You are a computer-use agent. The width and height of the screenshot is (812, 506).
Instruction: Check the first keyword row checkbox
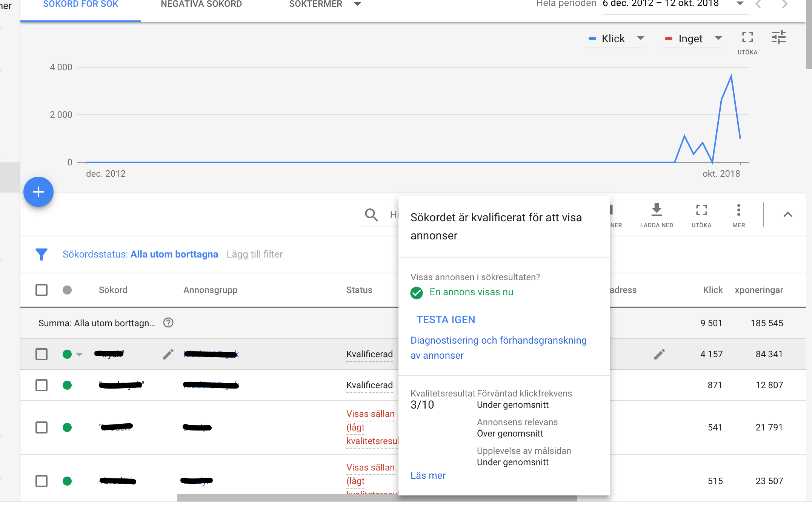(x=42, y=354)
